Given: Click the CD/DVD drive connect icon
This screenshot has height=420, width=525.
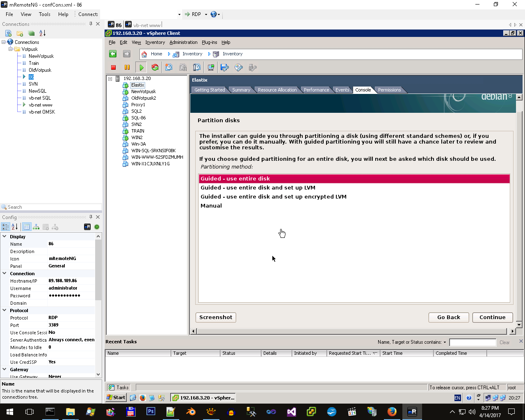Looking at the screenshot, I should pyautogui.click(x=238, y=68).
